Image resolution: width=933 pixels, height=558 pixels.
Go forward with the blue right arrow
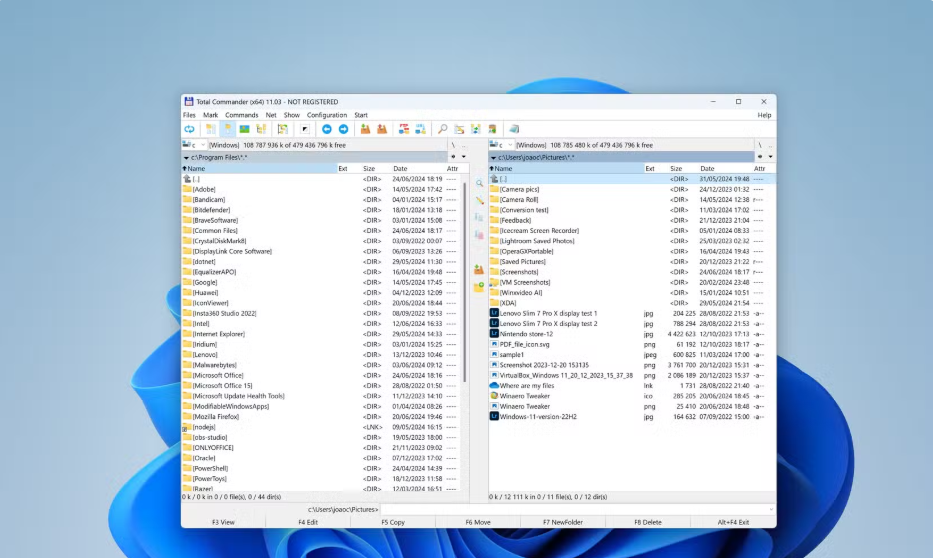coord(343,129)
